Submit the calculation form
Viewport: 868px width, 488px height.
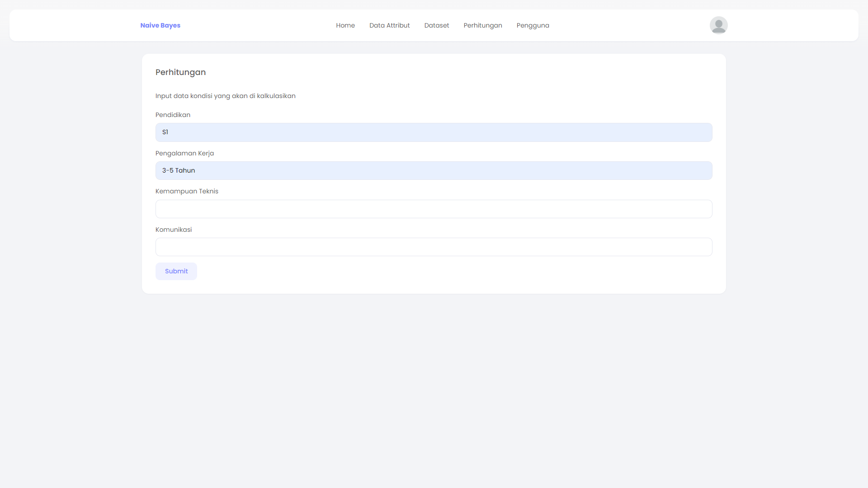coord(176,271)
